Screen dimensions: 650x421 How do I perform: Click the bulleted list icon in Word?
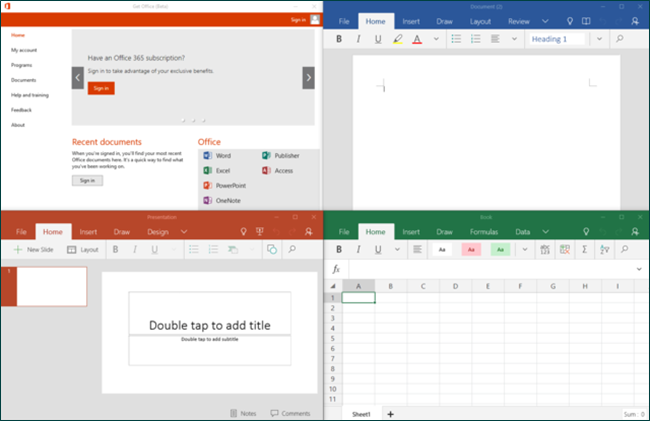click(456, 40)
